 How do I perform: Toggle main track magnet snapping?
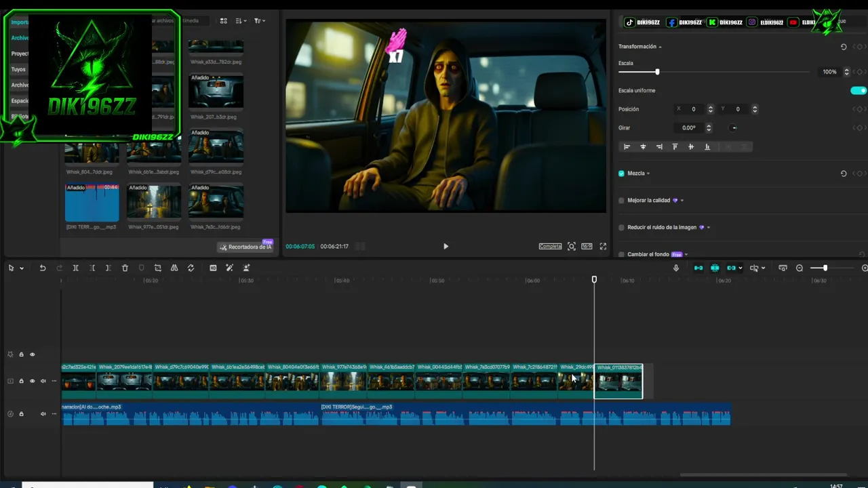click(698, 268)
